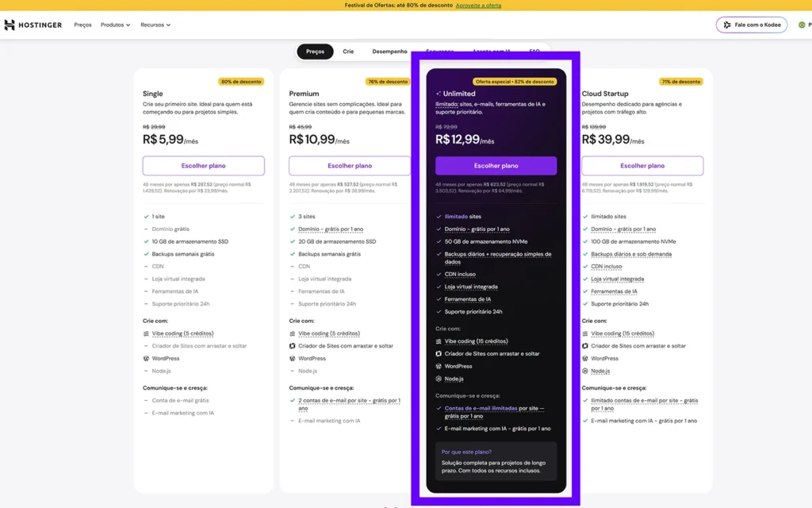Click Vibe coding (5 créditos) in Single
The height and width of the screenshot is (508, 812).
coord(183,333)
